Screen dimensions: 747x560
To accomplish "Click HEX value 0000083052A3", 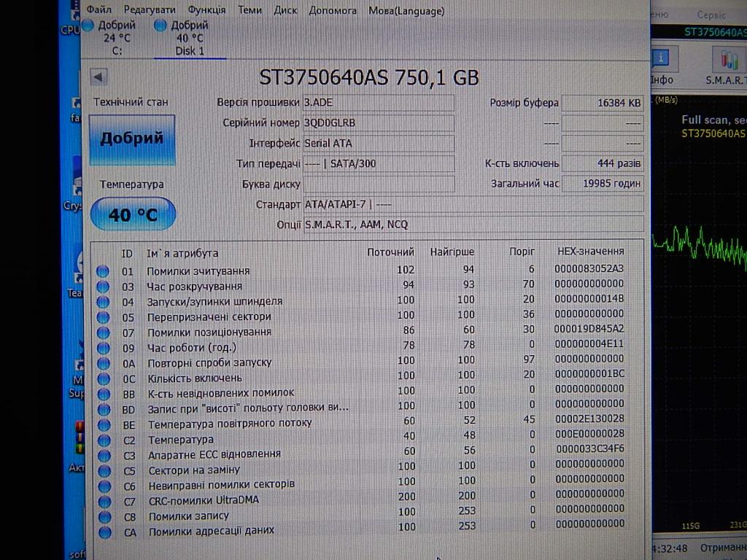I will click(589, 268).
